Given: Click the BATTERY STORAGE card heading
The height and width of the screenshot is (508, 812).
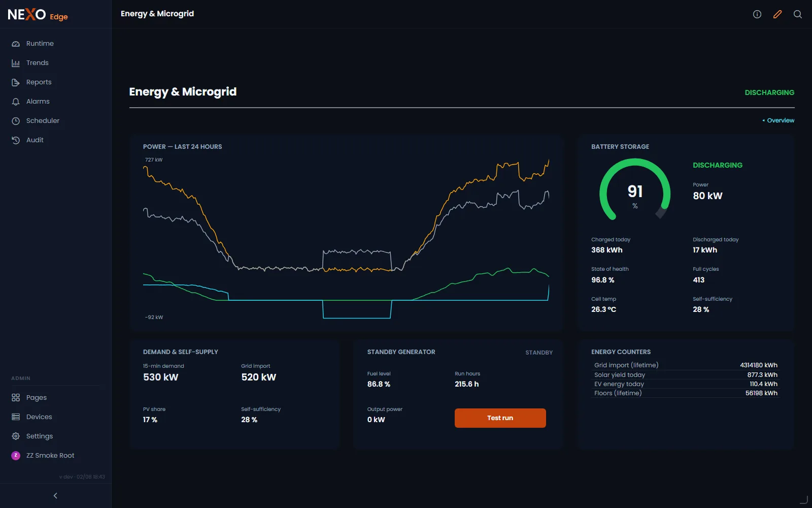Looking at the screenshot, I should click(620, 147).
